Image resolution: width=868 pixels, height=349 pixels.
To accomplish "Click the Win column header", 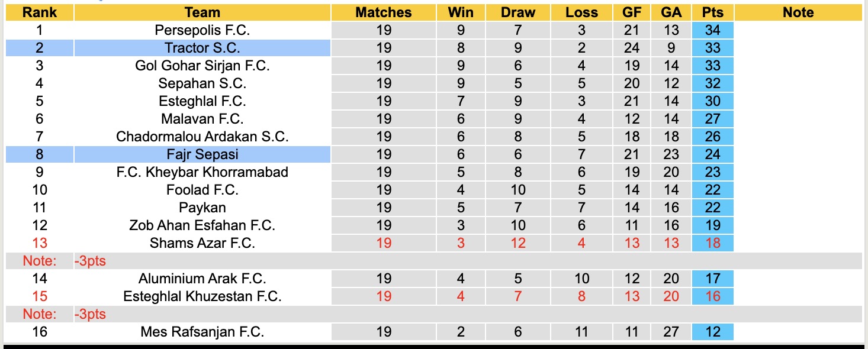I will point(461,12).
